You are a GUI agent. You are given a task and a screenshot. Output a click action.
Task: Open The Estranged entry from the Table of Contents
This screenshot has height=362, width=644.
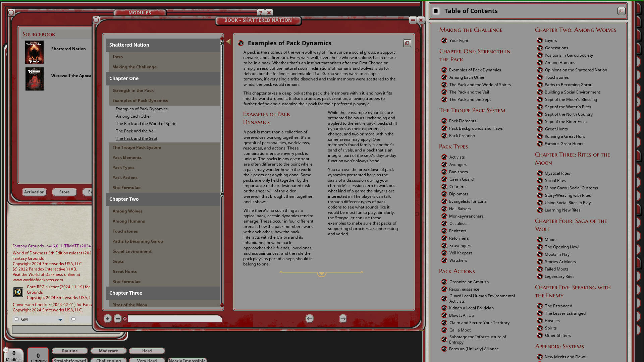(559, 306)
